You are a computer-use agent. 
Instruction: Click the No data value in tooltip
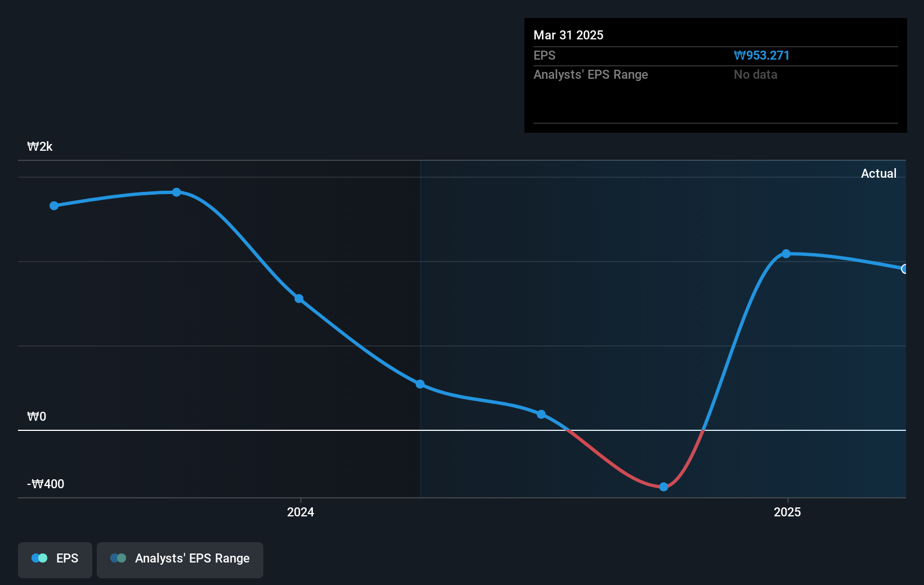click(x=755, y=75)
